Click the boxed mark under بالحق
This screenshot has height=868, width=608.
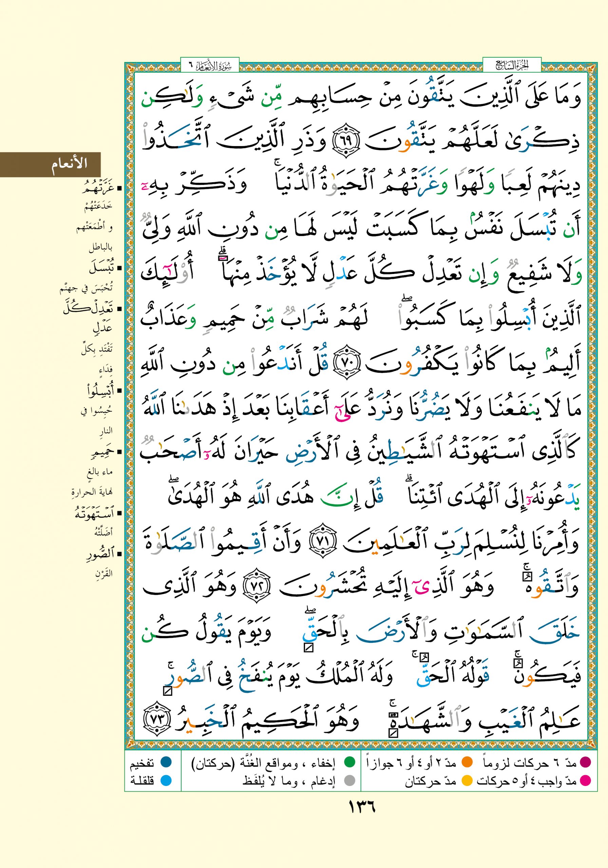309,648
